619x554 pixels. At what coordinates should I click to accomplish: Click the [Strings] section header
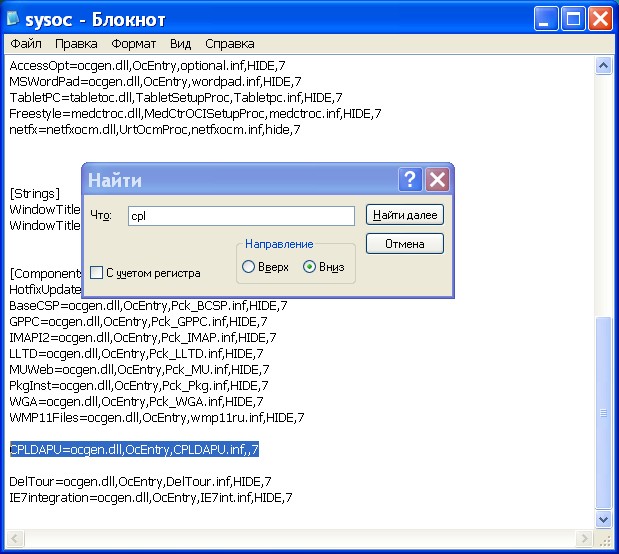pyautogui.click(x=35, y=193)
